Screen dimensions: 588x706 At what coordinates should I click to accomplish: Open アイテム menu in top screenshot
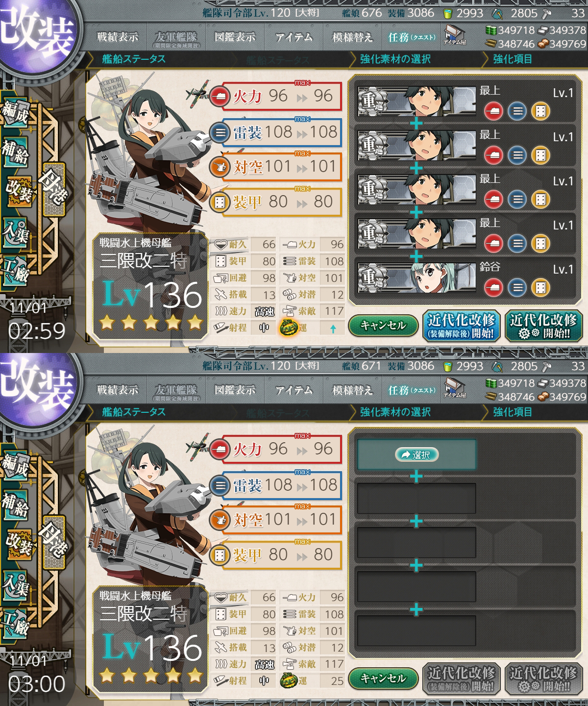[294, 37]
